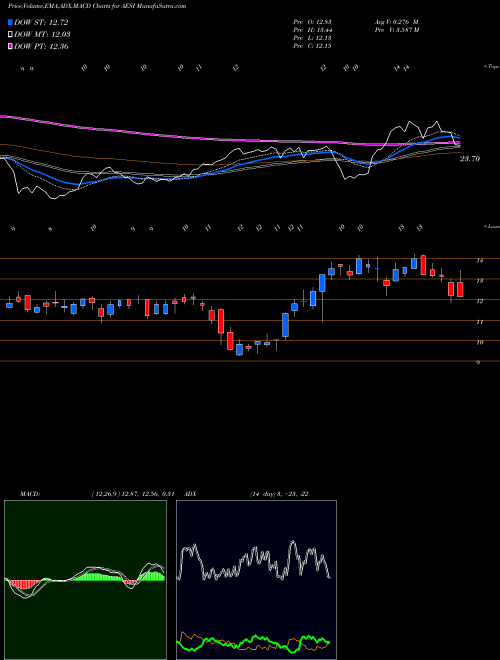This screenshot has height=660, width=500.
Task: Click the 'Pre O: 12.83' value
Action: (312, 22)
